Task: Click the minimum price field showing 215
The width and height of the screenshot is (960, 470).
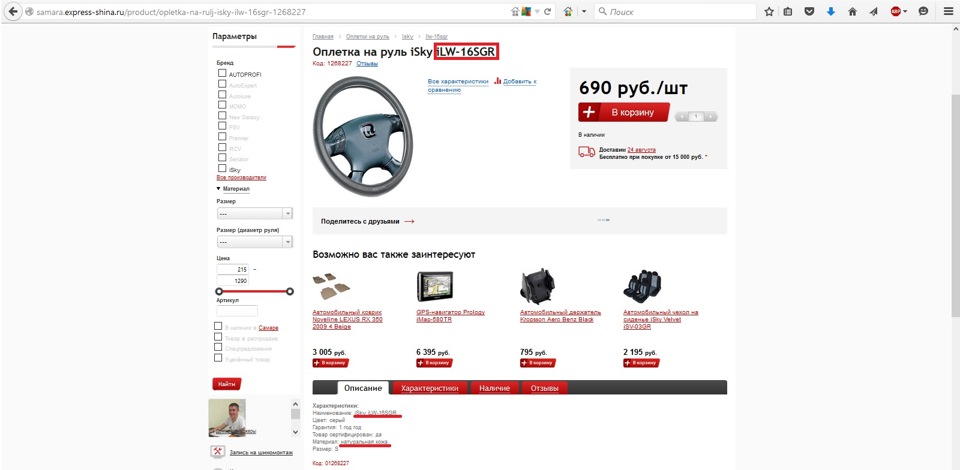Action: [x=233, y=269]
